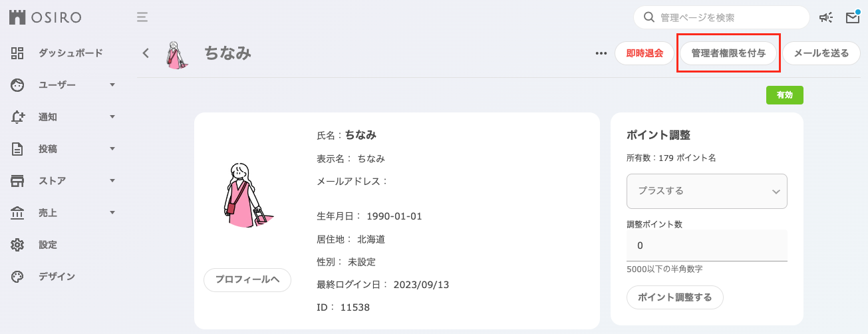Go back with the left chevron arrow
This screenshot has height=334, width=868.
pos(146,53)
